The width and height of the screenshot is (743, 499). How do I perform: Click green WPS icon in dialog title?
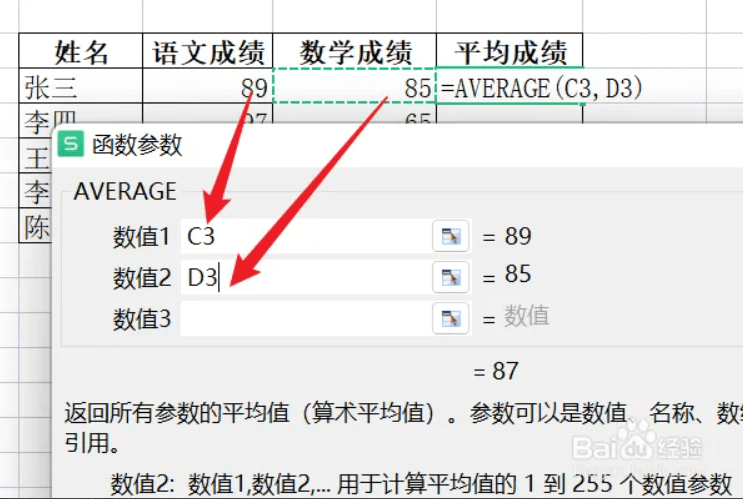click(72, 145)
